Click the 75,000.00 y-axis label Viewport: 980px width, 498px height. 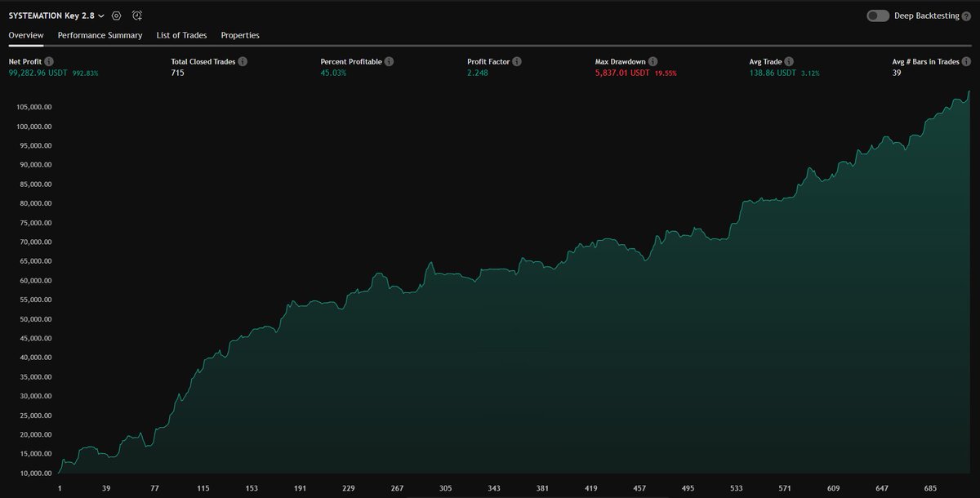pos(36,223)
